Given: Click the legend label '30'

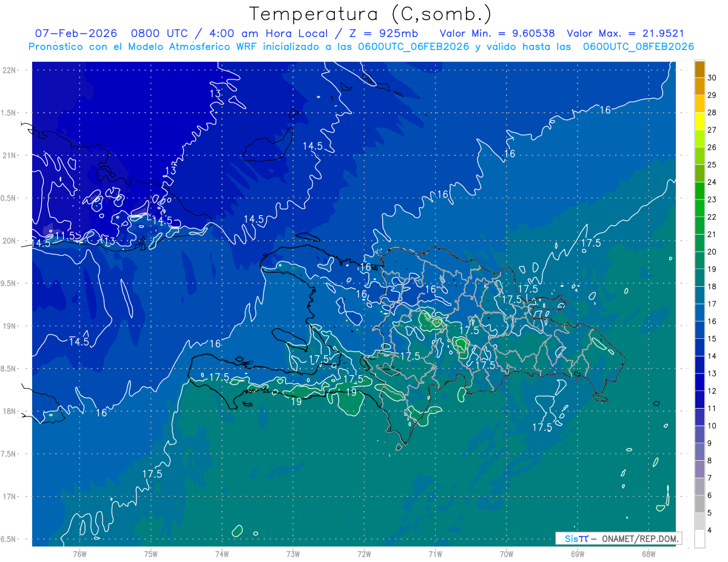Looking at the screenshot, I should tap(712, 78).
